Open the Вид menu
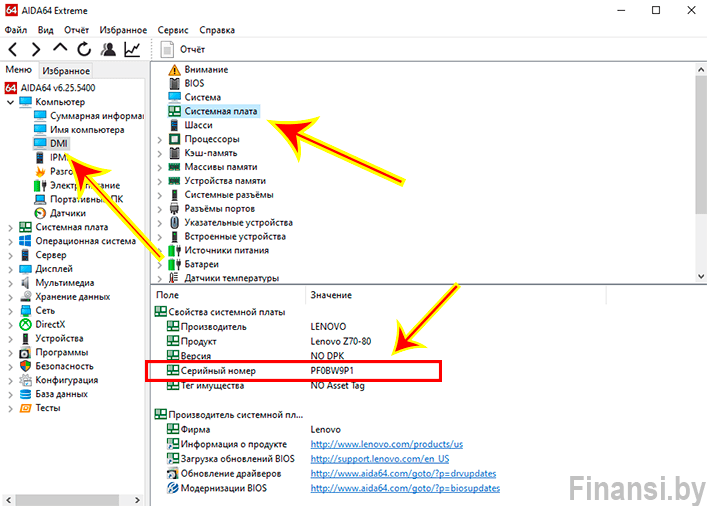The height and width of the screenshot is (506, 707). click(x=46, y=30)
